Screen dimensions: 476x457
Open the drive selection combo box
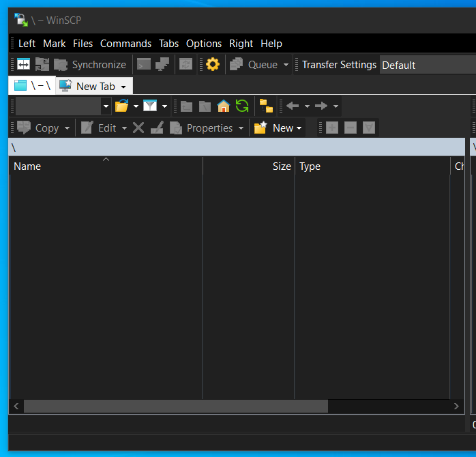click(x=106, y=106)
